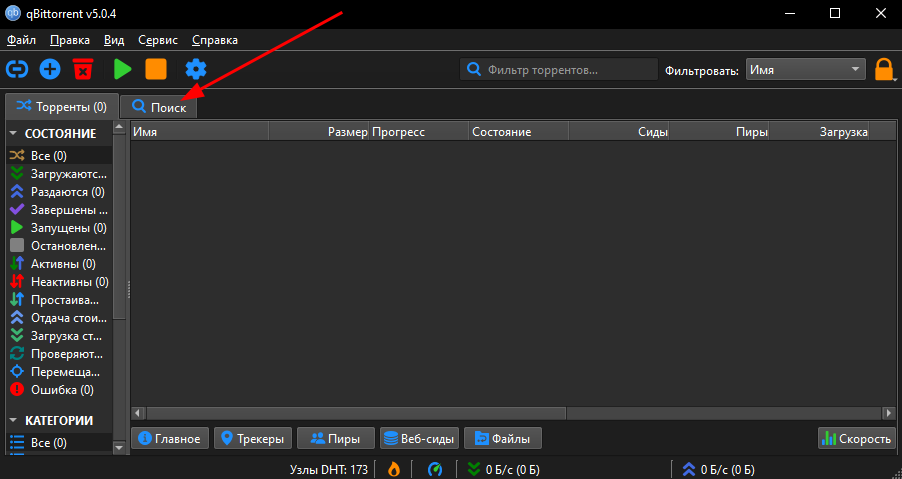
Task: Click the horizontal scrollbar right arrow
Action: [889, 413]
